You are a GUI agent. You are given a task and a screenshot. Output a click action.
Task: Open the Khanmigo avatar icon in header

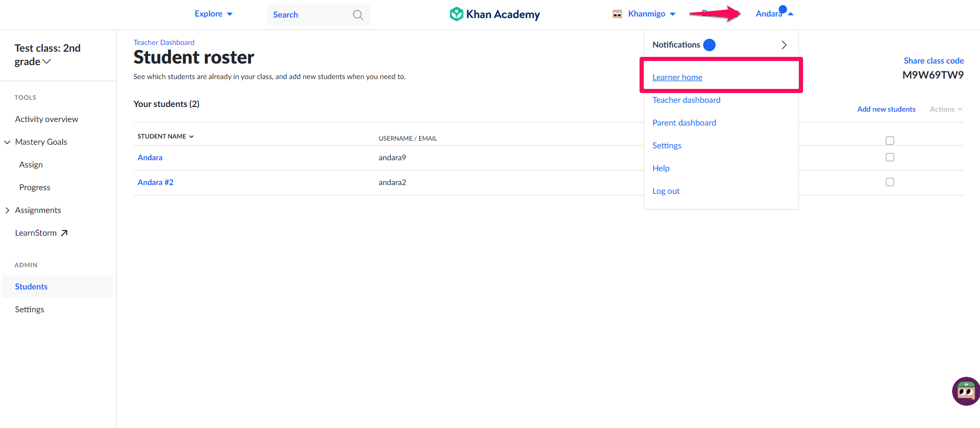click(x=617, y=14)
